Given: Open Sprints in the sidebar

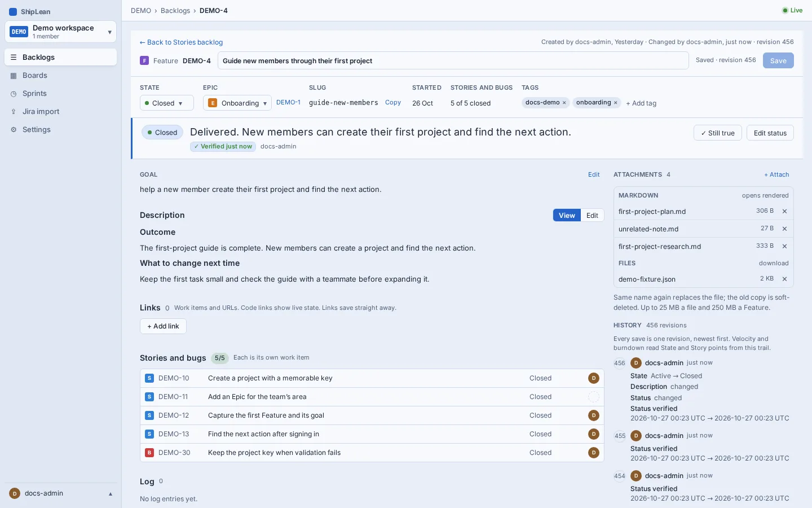Looking at the screenshot, I should (60, 93).
